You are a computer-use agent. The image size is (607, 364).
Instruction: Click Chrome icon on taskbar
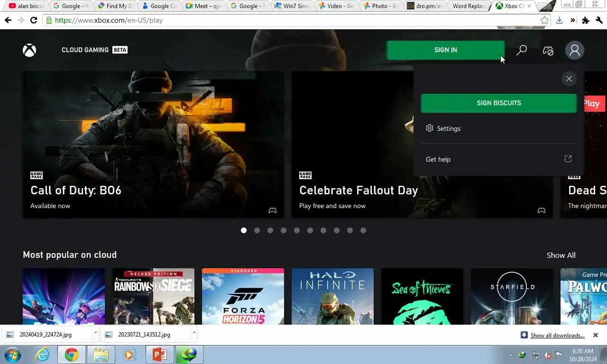tap(72, 355)
